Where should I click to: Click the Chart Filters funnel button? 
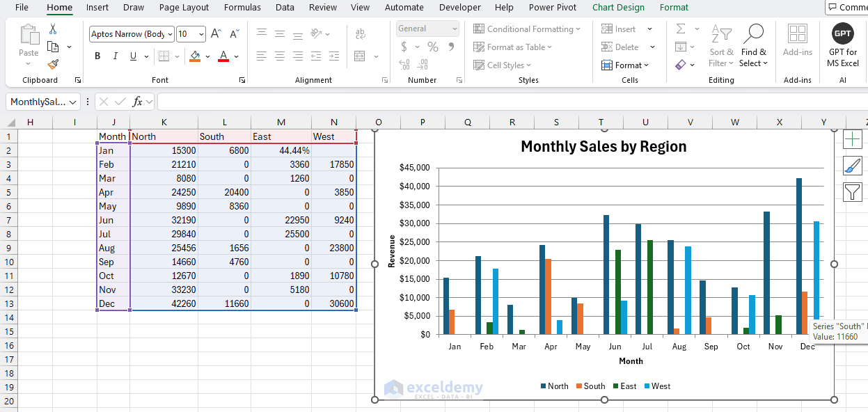point(853,192)
